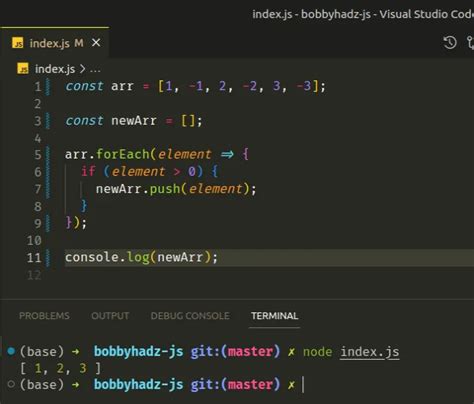Click index.js in the breadcrumb
The width and height of the screenshot is (474, 404).
coord(55,69)
